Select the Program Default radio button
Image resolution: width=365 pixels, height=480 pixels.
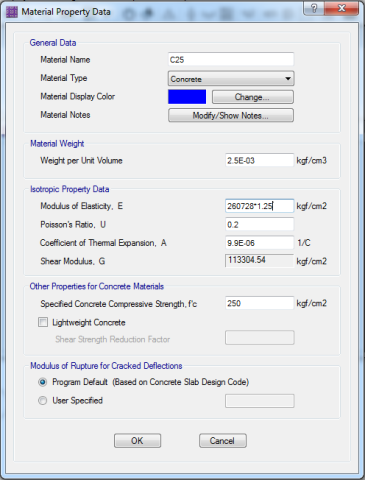43,382
